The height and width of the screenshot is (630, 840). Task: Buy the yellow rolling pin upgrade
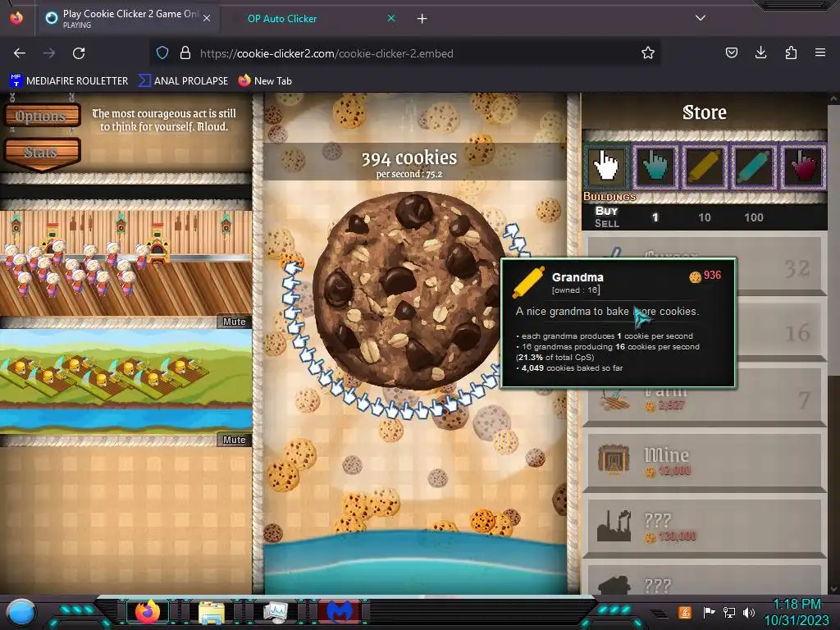coord(705,166)
